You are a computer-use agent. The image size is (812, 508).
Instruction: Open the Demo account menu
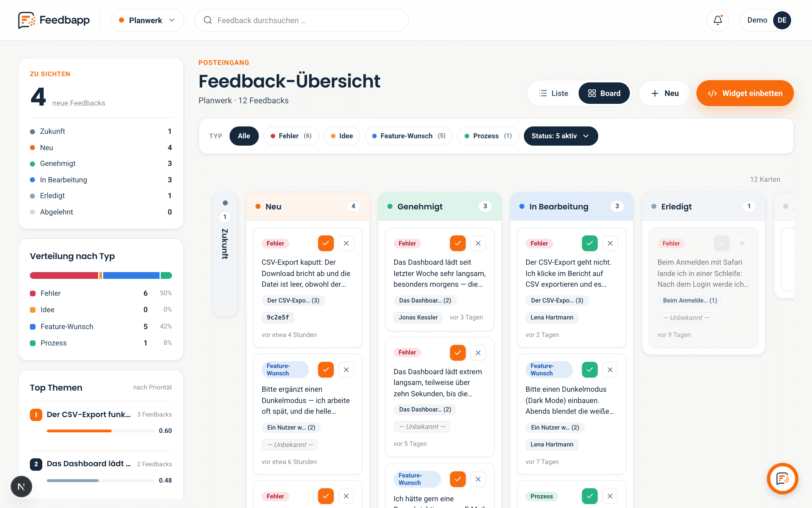pos(766,20)
